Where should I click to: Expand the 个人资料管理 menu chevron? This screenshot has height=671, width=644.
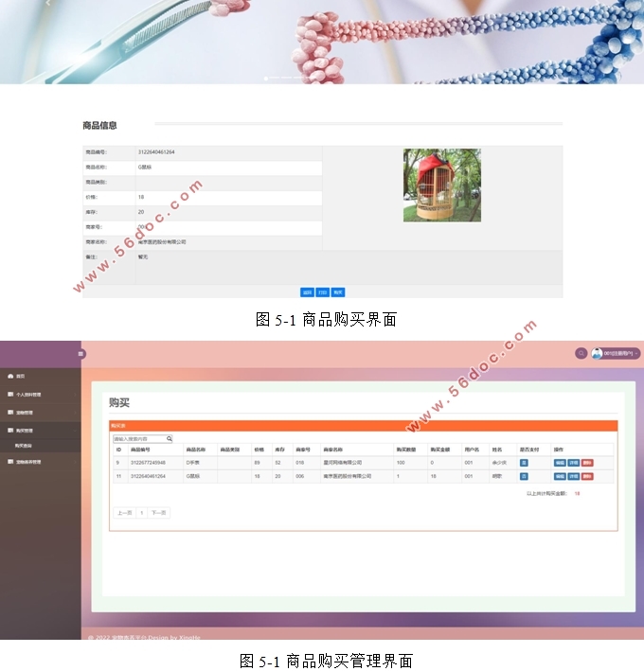(x=76, y=394)
